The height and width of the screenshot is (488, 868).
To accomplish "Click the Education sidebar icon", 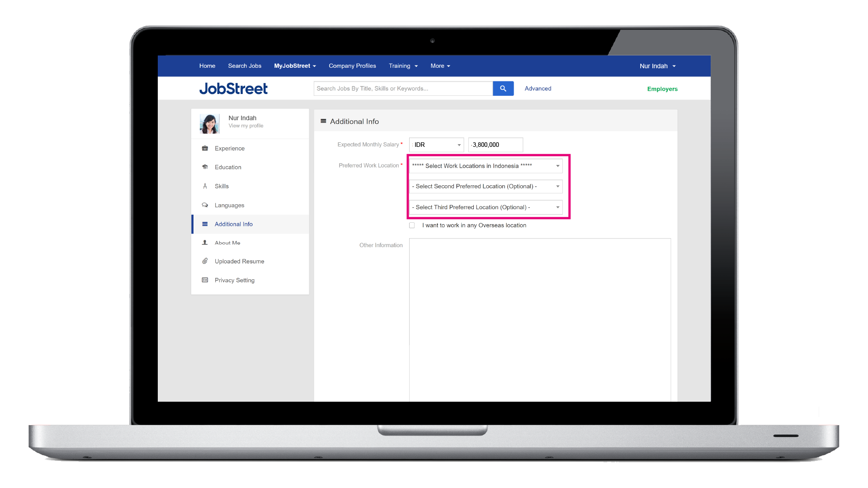I will (x=204, y=167).
